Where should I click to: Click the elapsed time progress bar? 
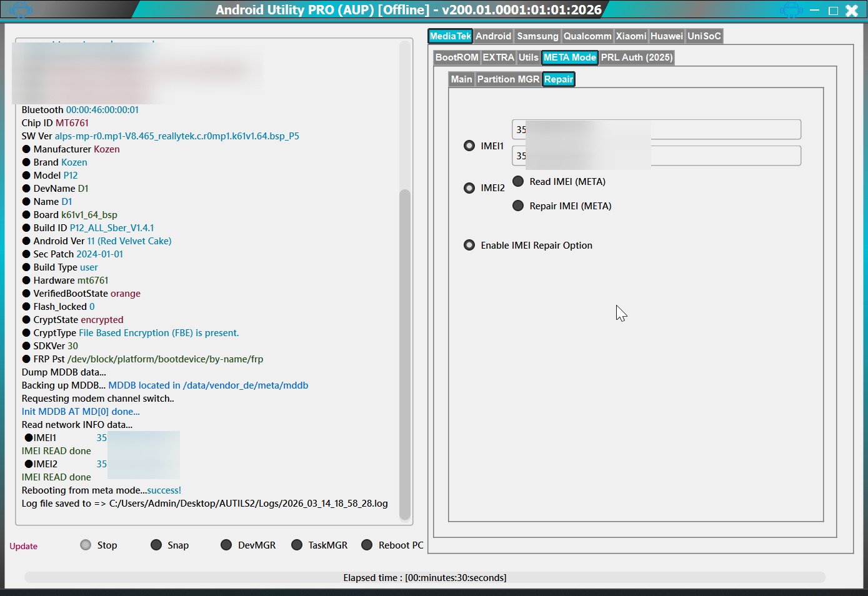425,577
